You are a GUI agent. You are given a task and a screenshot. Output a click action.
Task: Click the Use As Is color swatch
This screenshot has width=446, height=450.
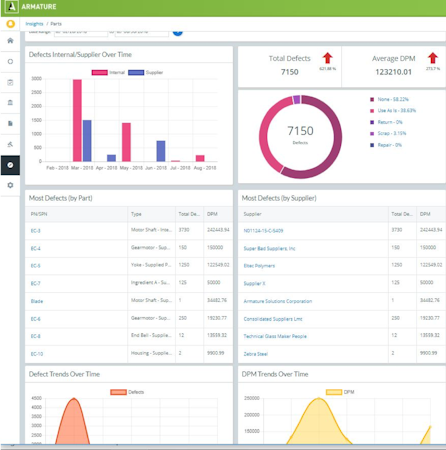click(x=372, y=111)
